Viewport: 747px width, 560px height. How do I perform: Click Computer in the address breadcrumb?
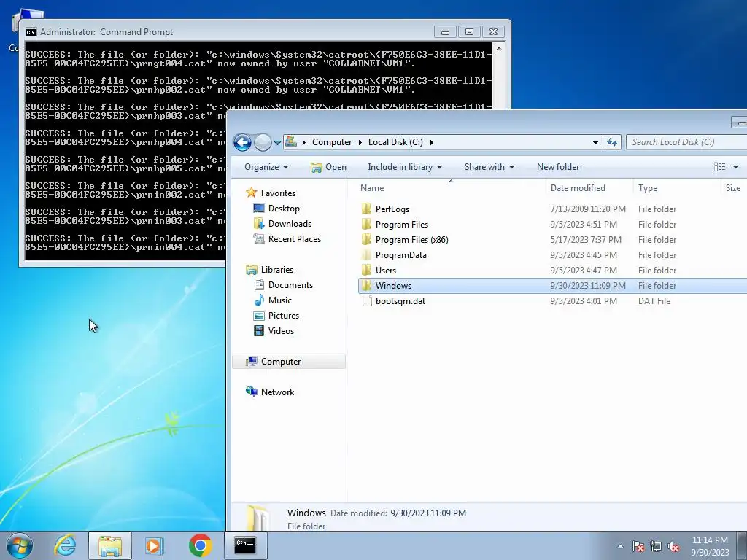pyautogui.click(x=332, y=142)
